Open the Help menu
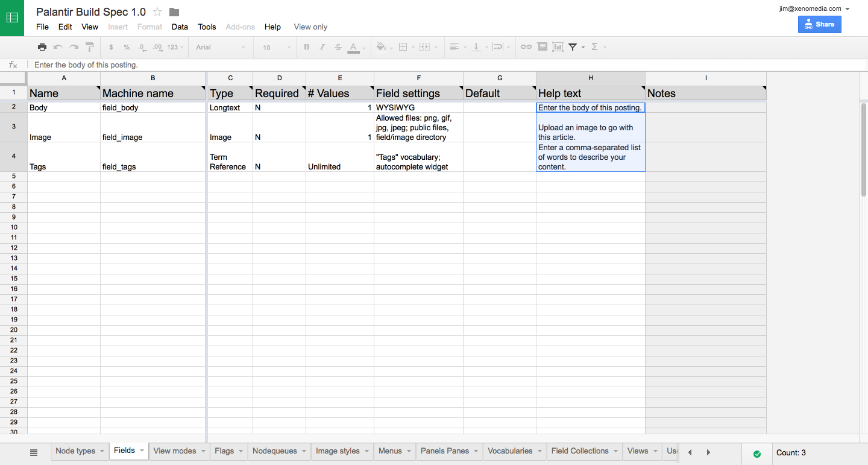 (x=272, y=27)
